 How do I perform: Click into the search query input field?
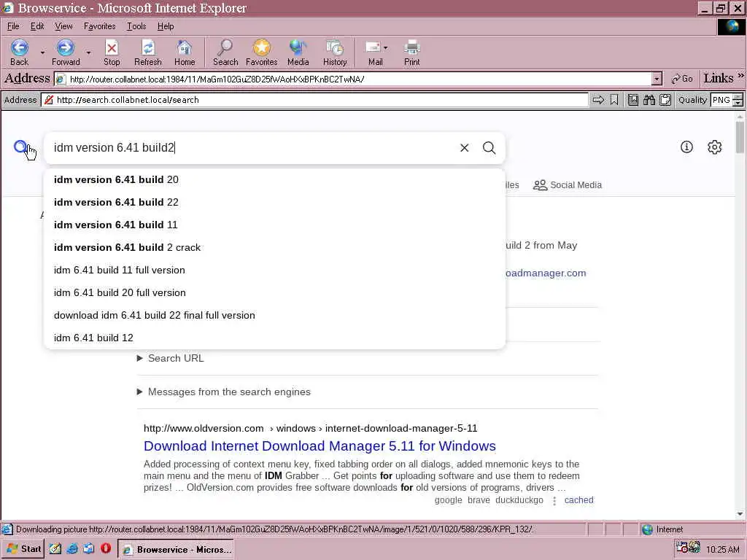click(252, 147)
